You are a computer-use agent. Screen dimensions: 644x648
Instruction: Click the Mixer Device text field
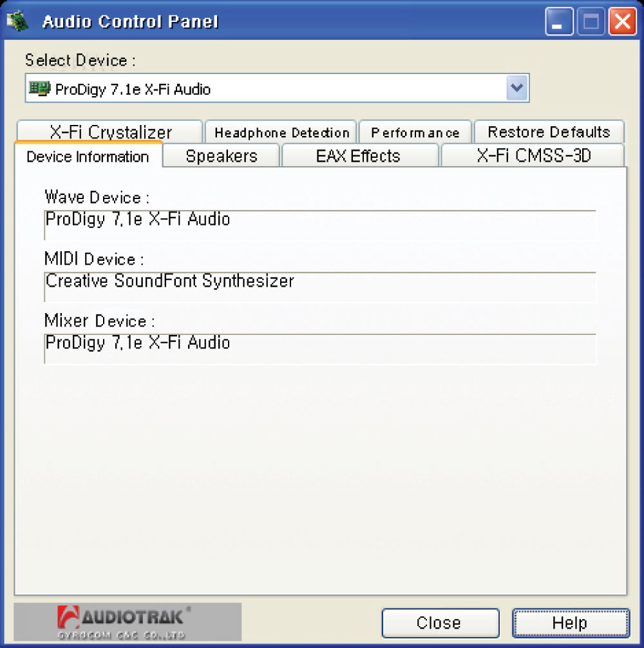(319, 348)
